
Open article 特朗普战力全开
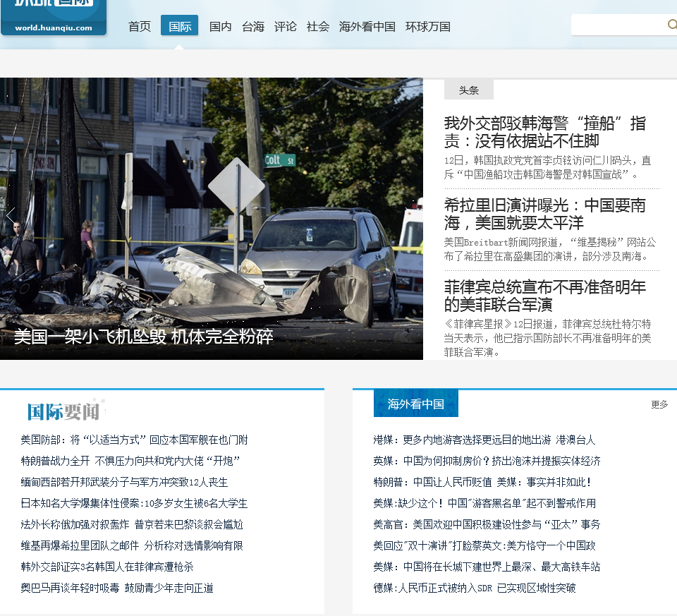(x=130, y=461)
